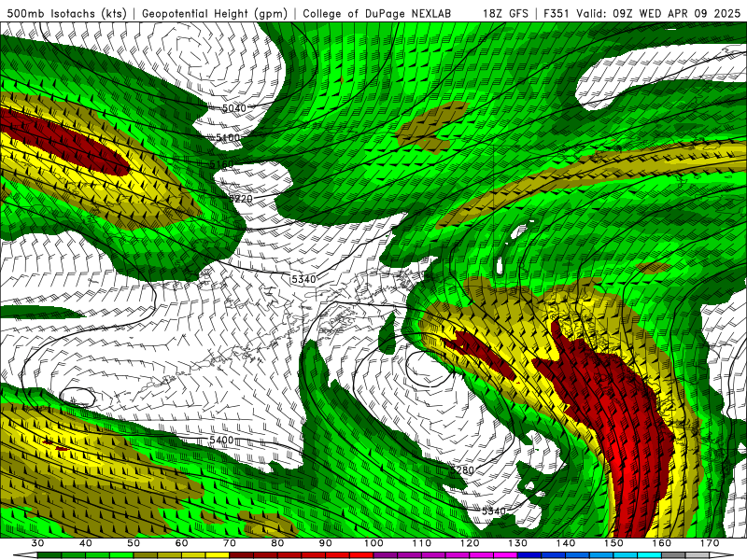Click the "Geopotential Height (gpm)" header text
The height and width of the screenshot is (560, 747).
coord(215,13)
